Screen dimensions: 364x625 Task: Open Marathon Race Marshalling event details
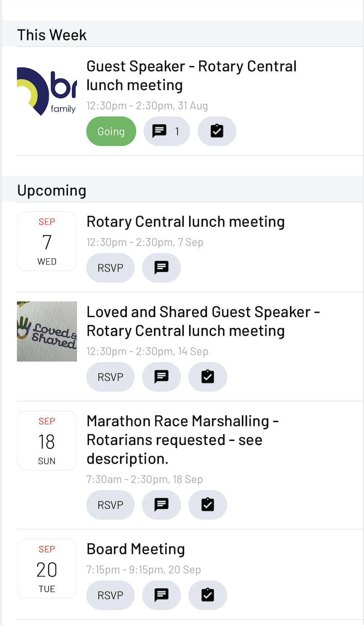[x=182, y=440]
